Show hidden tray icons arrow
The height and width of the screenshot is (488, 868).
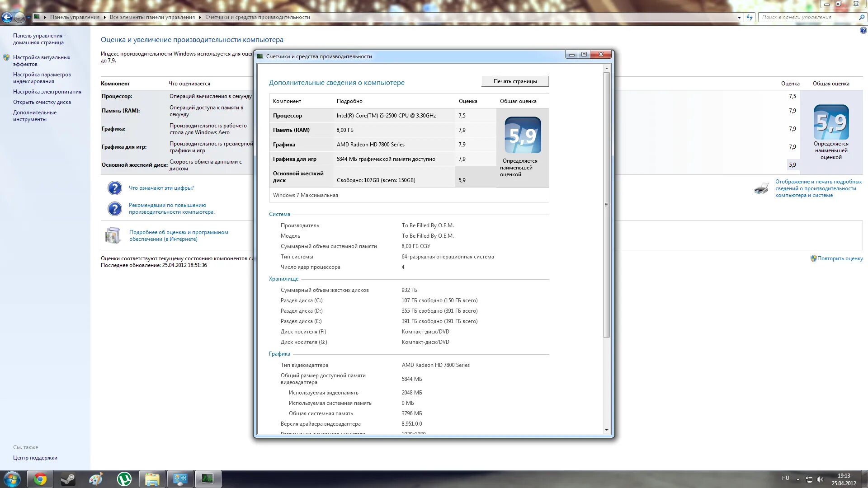798,479
